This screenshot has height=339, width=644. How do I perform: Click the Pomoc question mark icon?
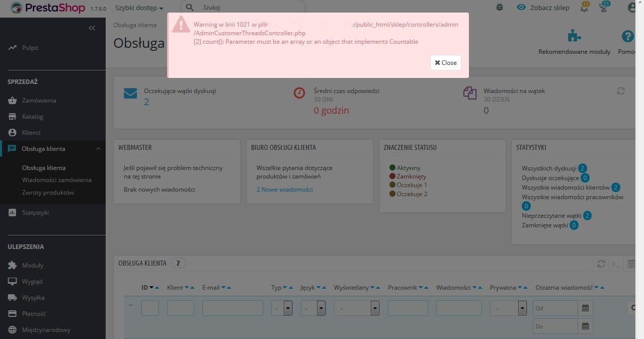point(627,36)
